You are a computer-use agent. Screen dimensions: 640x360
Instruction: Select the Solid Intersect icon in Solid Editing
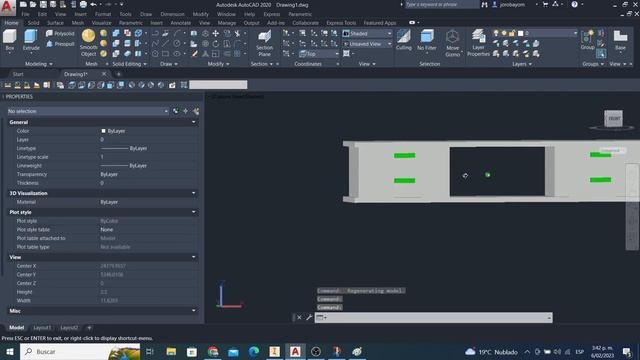pyautogui.click(x=116, y=53)
